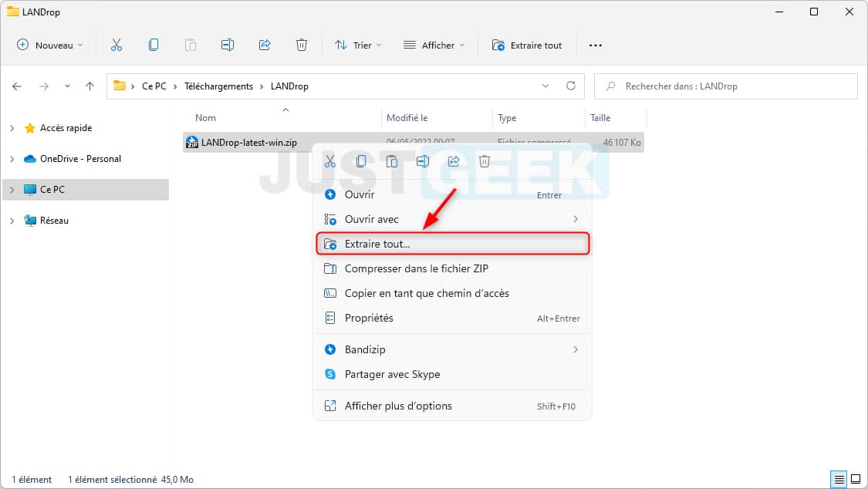The image size is (868, 489).
Task: Switch to details view in the status bar
Action: (x=839, y=479)
